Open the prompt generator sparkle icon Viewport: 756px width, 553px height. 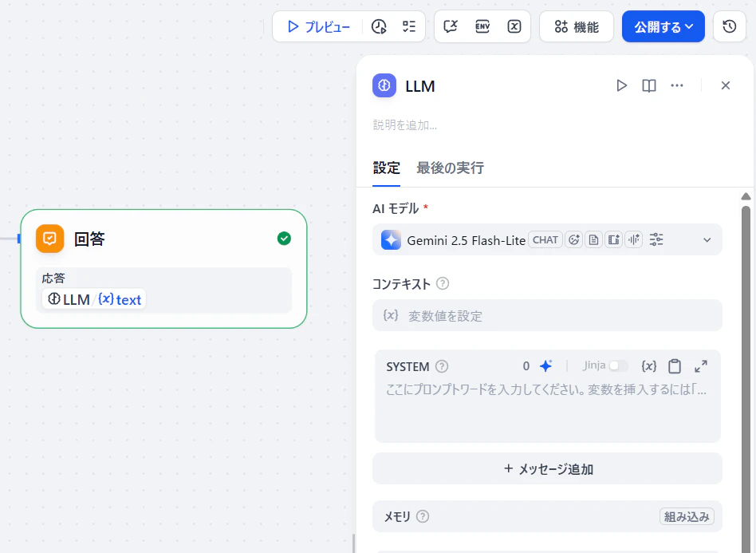coord(545,366)
